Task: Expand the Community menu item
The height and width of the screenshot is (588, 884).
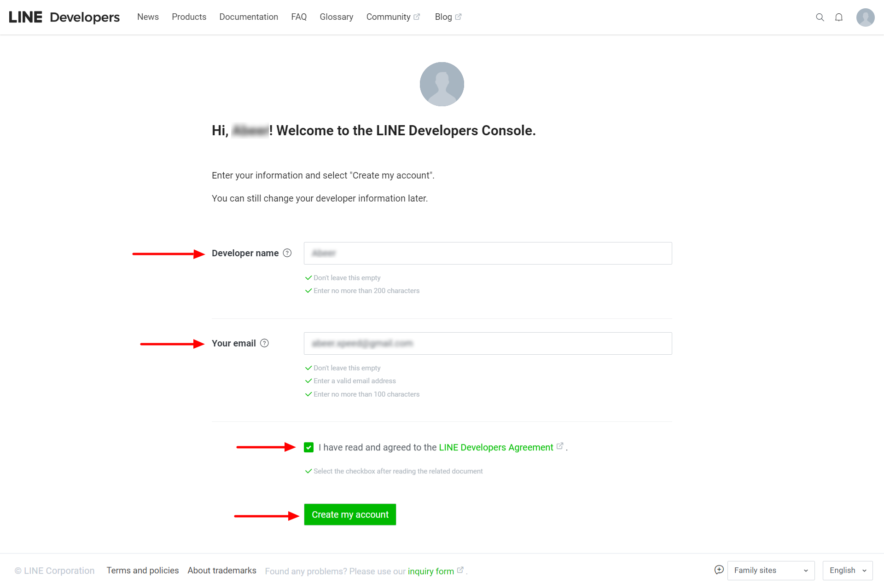Action: click(x=390, y=17)
